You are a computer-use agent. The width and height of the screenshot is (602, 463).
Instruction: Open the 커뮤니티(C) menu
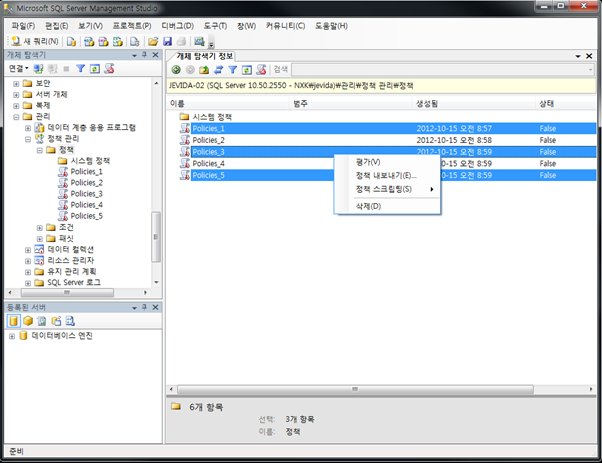tap(285, 26)
